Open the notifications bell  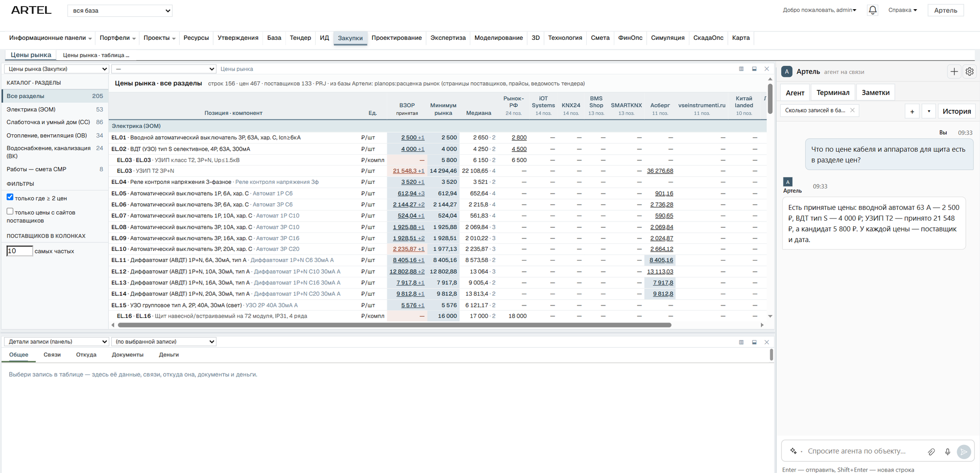pyautogui.click(x=873, y=10)
